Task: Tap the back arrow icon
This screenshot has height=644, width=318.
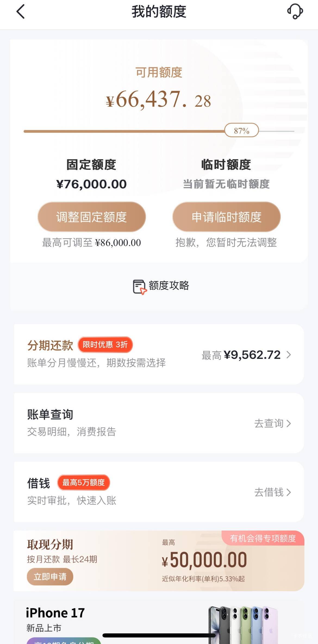Action: pos(21,12)
